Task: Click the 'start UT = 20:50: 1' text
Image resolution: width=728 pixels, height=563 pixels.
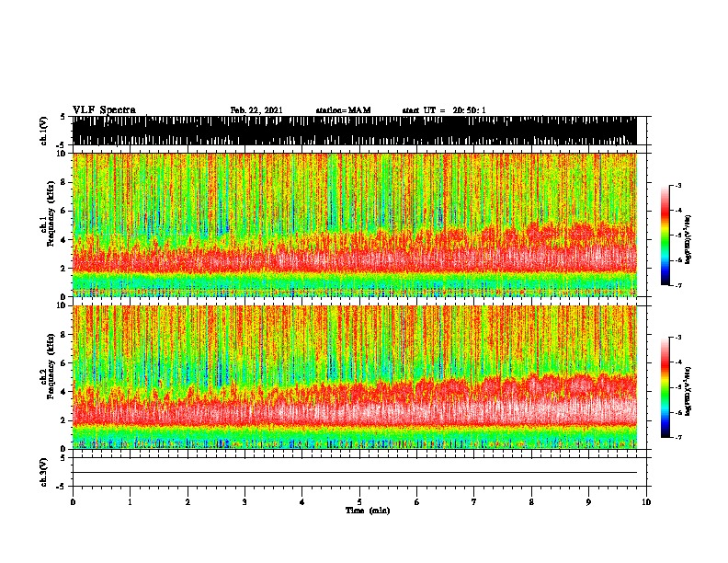Action: [444, 110]
